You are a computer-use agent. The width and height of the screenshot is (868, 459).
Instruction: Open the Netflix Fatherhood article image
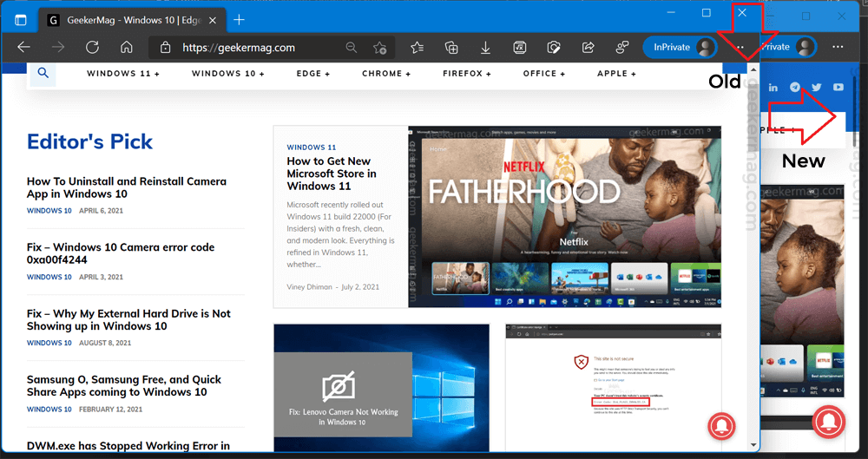[565, 217]
